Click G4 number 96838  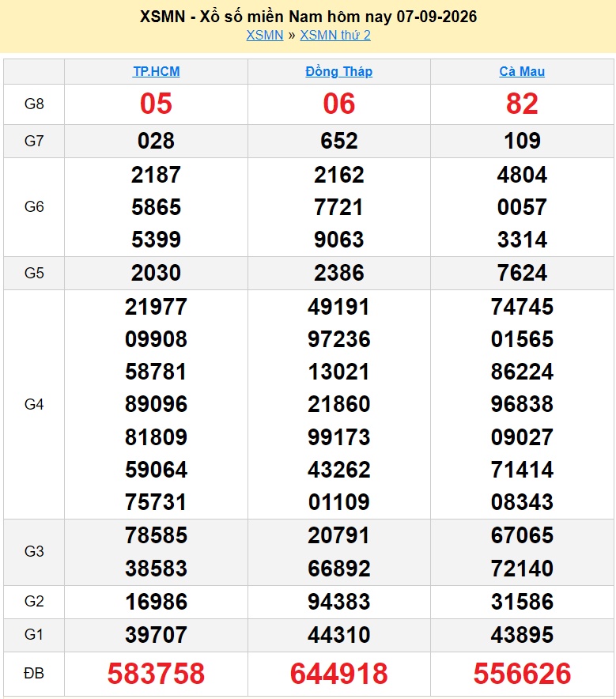coord(522,404)
